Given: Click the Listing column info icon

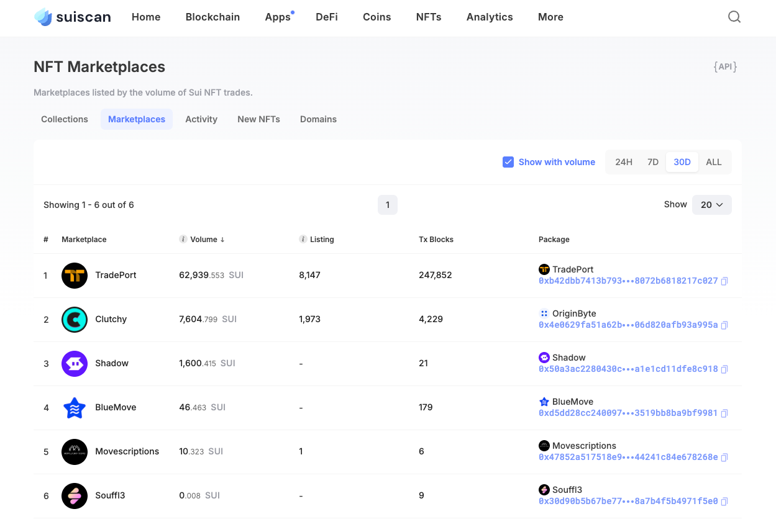Looking at the screenshot, I should pos(303,239).
